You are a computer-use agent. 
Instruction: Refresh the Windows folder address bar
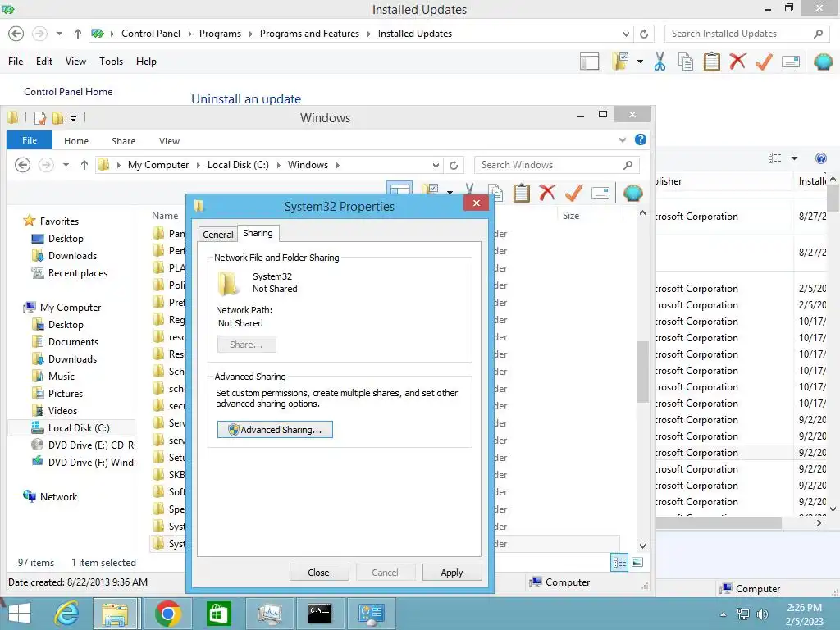pos(454,165)
